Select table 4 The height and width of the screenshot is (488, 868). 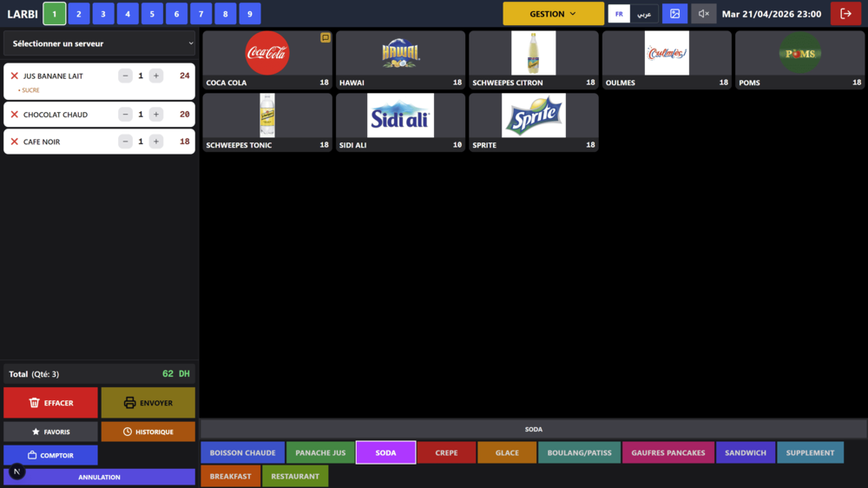pos(128,14)
